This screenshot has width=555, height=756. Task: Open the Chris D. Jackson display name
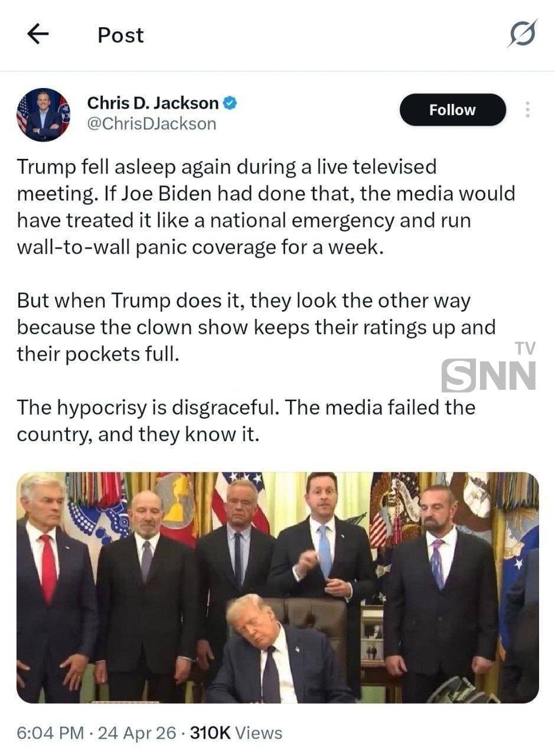tap(153, 103)
